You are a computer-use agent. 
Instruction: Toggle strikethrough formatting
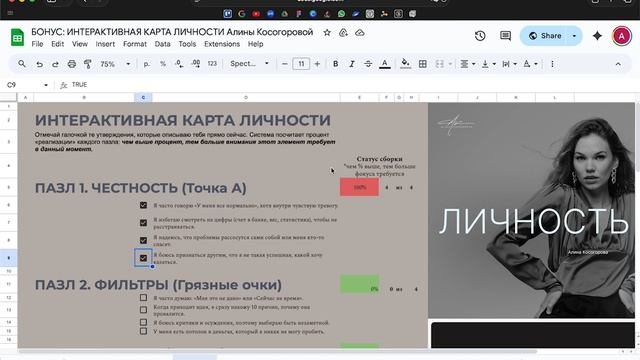click(x=368, y=64)
